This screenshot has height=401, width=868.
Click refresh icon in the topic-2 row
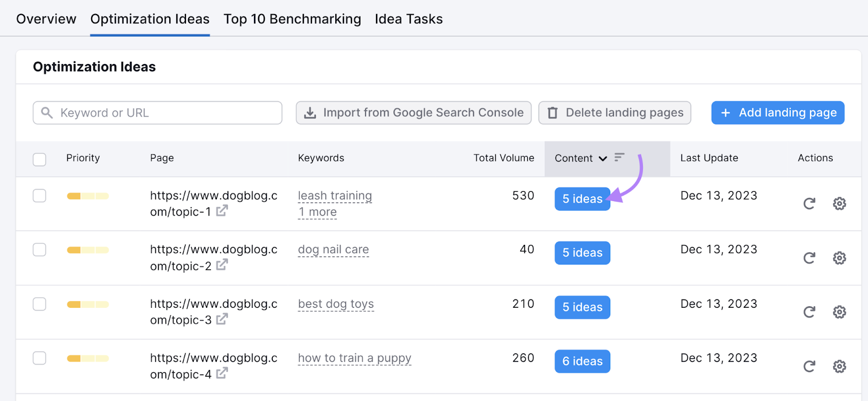coord(809,258)
